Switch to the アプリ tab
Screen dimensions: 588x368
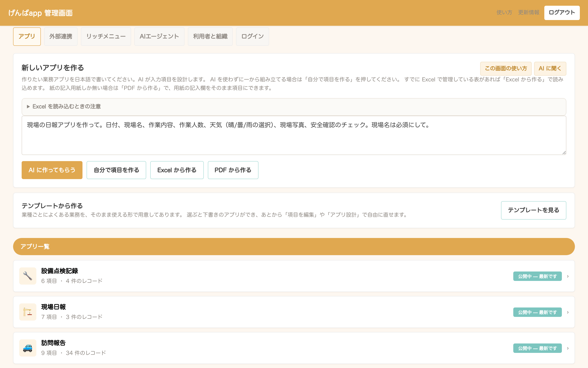coord(27,37)
